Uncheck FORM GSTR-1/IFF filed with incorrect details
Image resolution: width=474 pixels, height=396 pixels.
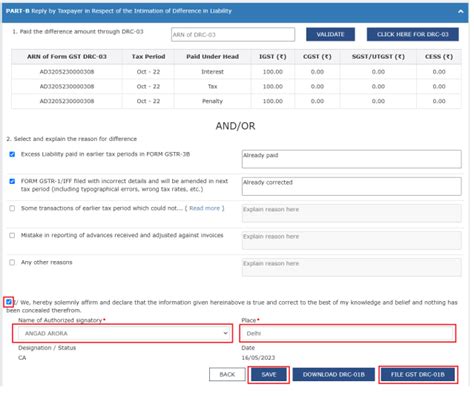pos(12,181)
